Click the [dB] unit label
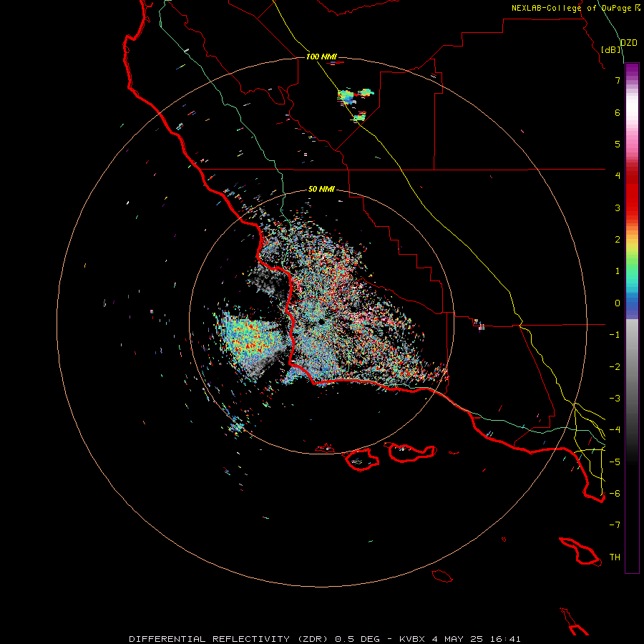This screenshot has width=644, height=644. pos(611,49)
